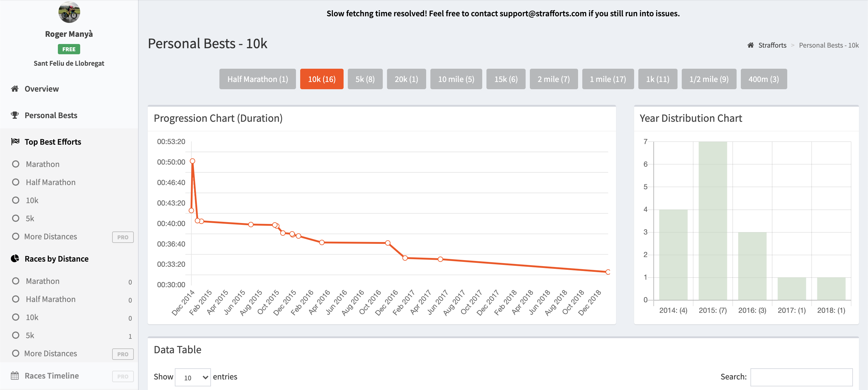The image size is (868, 390).
Task: Select Marathon under Top Best Efforts
Action: point(42,164)
